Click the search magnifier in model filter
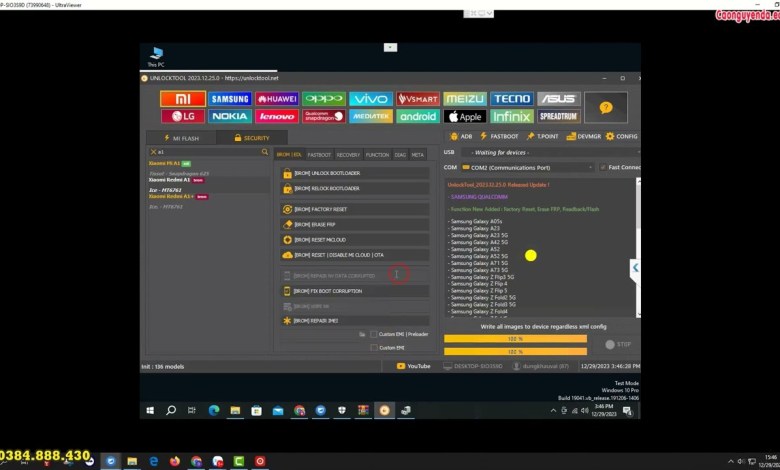Image resolution: width=780 pixels, height=470 pixels. 265,152
